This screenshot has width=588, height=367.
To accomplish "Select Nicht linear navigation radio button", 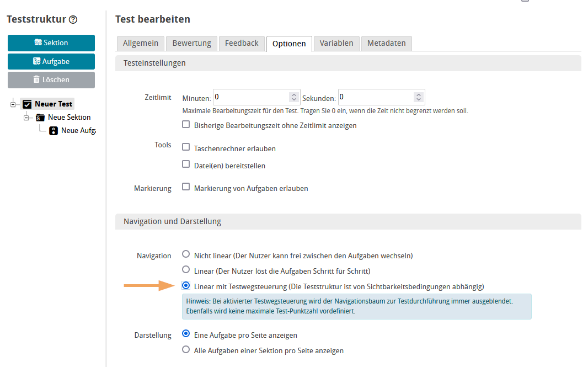I will (186, 255).
